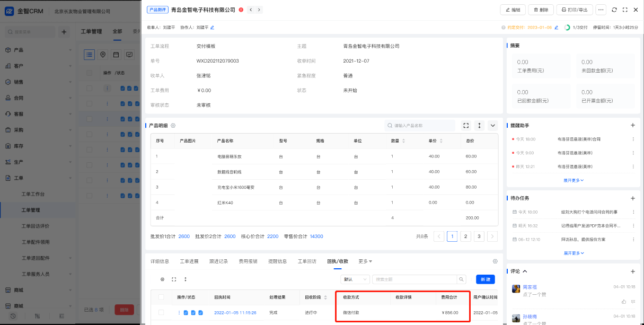Screen dimensions: 644x325
Task: Like 周家福's comment thumbs-up
Action: (624, 301)
